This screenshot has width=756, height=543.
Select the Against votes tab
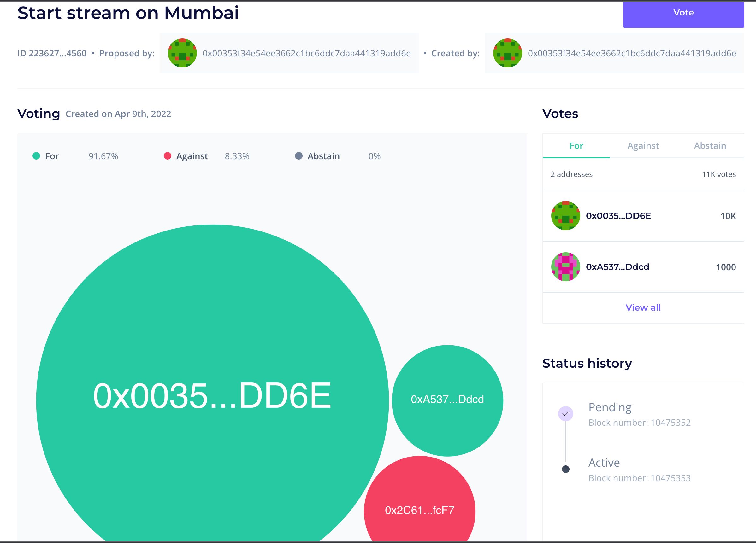point(643,146)
